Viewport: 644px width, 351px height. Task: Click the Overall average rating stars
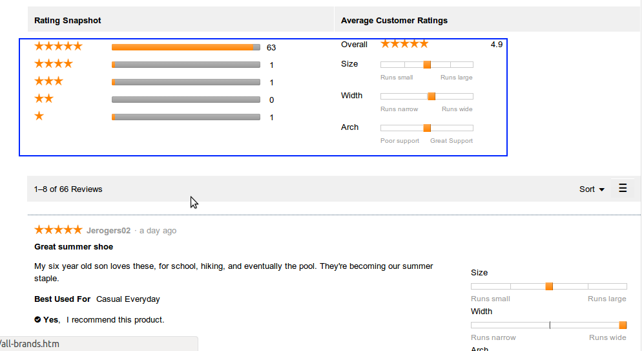(404, 44)
